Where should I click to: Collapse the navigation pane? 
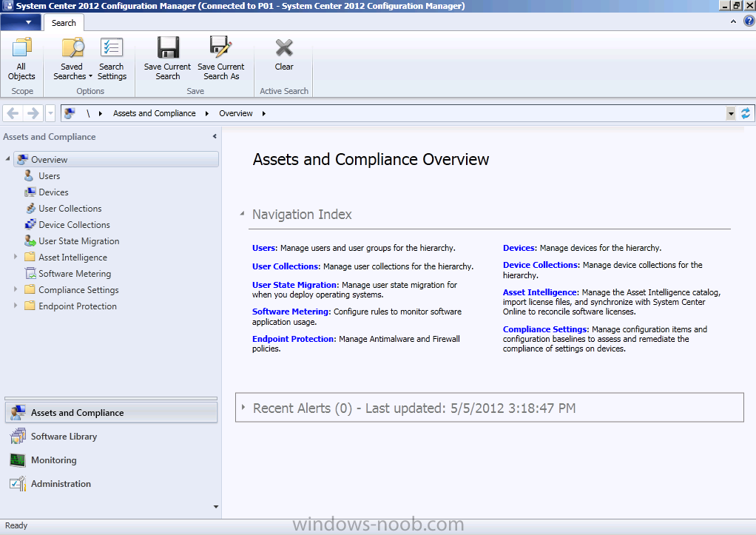coord(215,136)
